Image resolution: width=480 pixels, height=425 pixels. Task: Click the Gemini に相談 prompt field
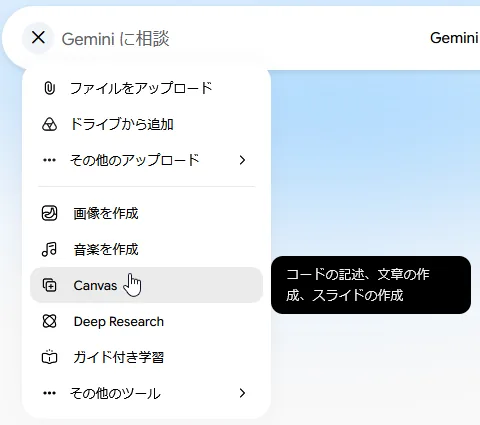coord(116,39)
